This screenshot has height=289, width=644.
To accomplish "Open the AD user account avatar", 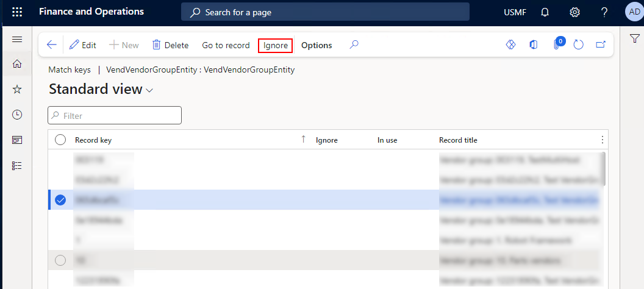I will coord(634,12).
